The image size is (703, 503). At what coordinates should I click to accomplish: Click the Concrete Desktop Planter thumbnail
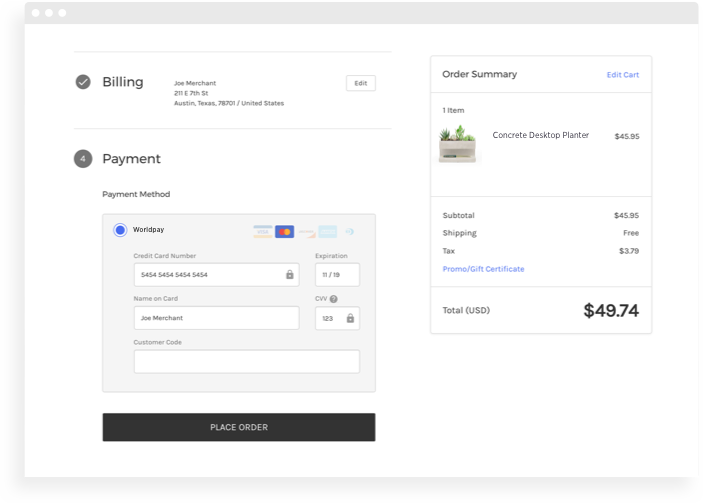457,144
